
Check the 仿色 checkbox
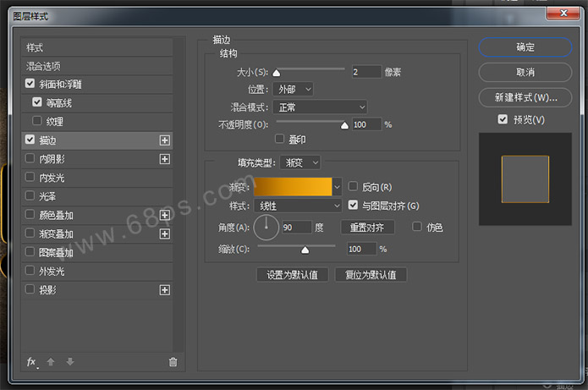click(x=416, y=226)
